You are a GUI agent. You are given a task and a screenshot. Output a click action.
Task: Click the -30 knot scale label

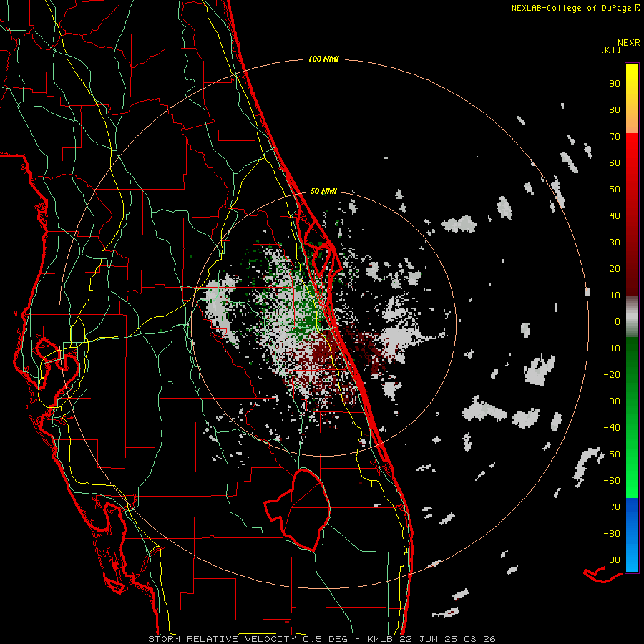[612, 401]
